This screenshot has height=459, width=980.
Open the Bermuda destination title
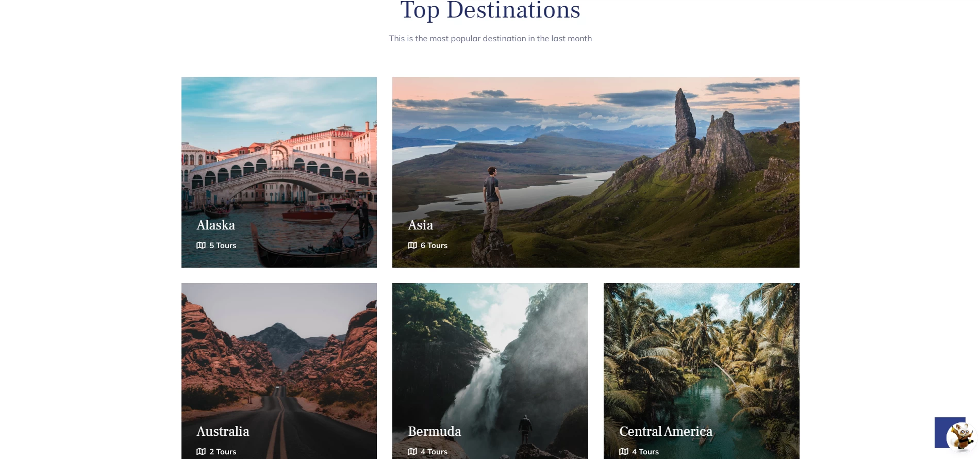tap(435, 432)
